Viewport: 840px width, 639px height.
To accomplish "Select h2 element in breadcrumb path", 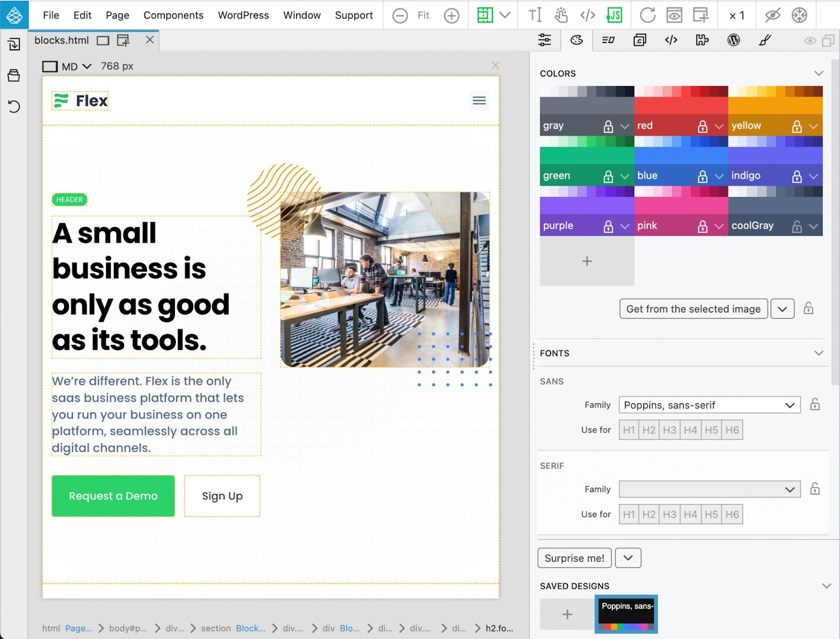I will point(499,628).
